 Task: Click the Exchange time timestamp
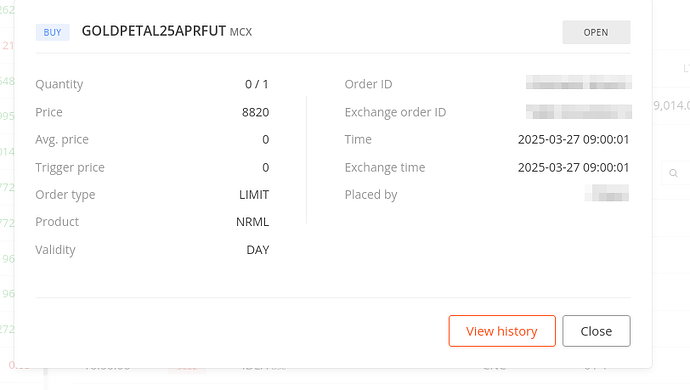[573, 167]
